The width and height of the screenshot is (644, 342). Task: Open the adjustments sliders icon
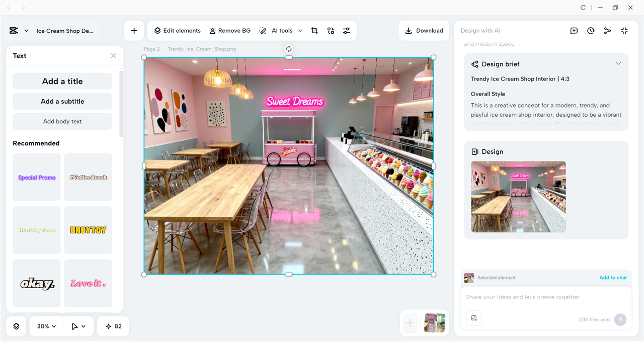[x=346, y=30]
